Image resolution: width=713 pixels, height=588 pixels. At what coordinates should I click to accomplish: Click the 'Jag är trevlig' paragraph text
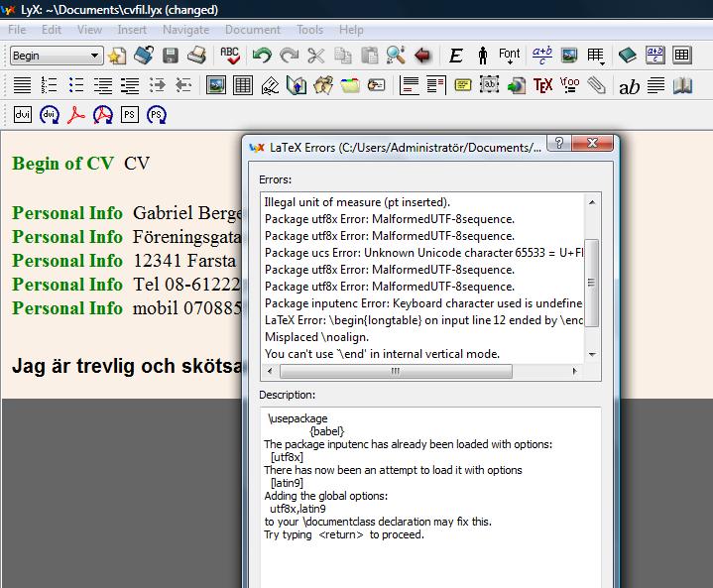coord(128,366)
